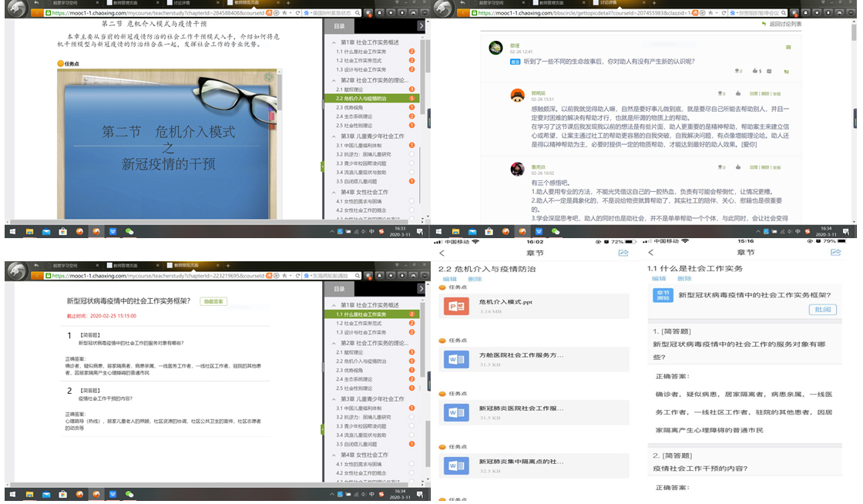This screenshot has width=863, height=504.
Task: Open green hamburger menu on 蔡瑾's pinned post
Action: click(787, 47)
